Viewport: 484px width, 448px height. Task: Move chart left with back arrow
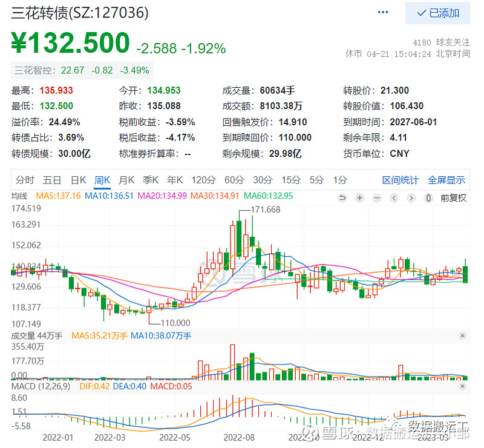[x=394, y=198]
